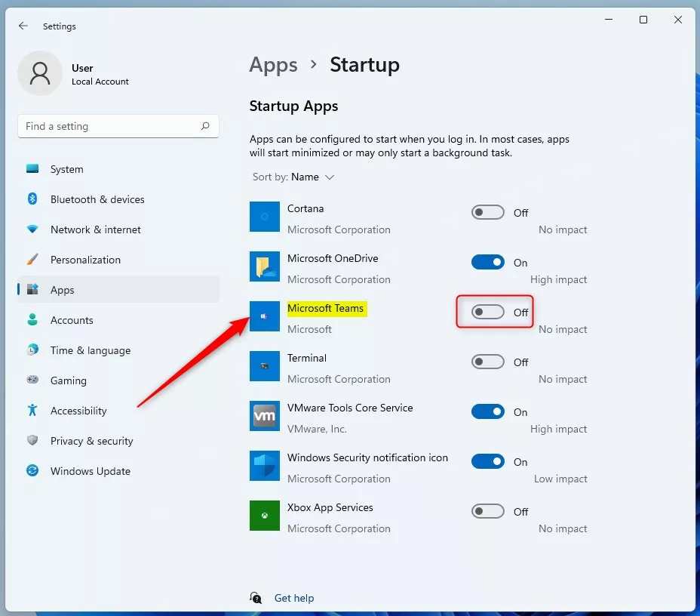
Task: Open the Bluetooth & devices section
Action: tap(97, 199)
